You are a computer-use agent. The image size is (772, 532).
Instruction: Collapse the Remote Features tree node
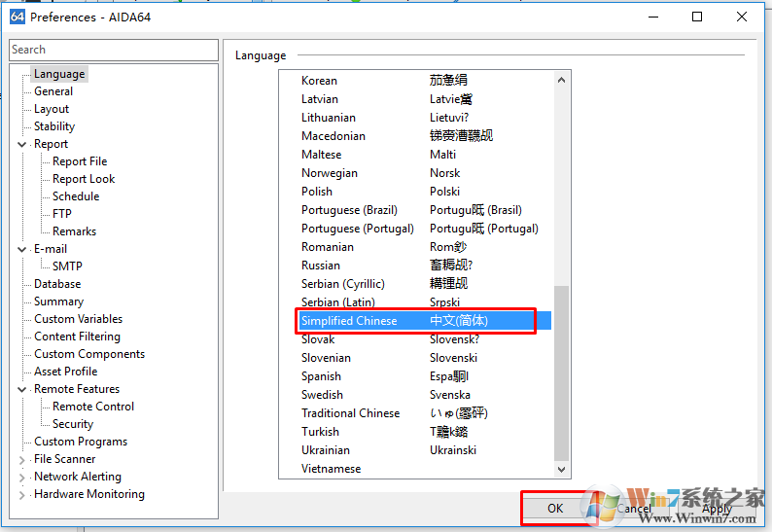click(x=21, y=390)
